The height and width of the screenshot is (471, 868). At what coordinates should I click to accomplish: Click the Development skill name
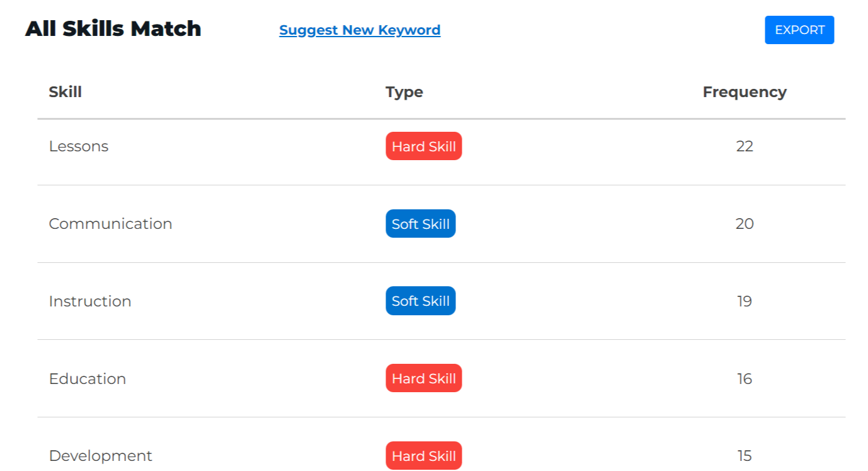101,456
